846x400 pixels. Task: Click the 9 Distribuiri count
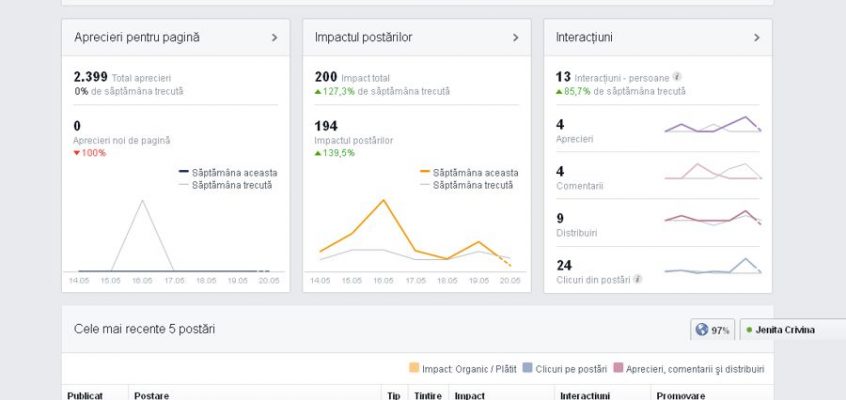(560, 219)
